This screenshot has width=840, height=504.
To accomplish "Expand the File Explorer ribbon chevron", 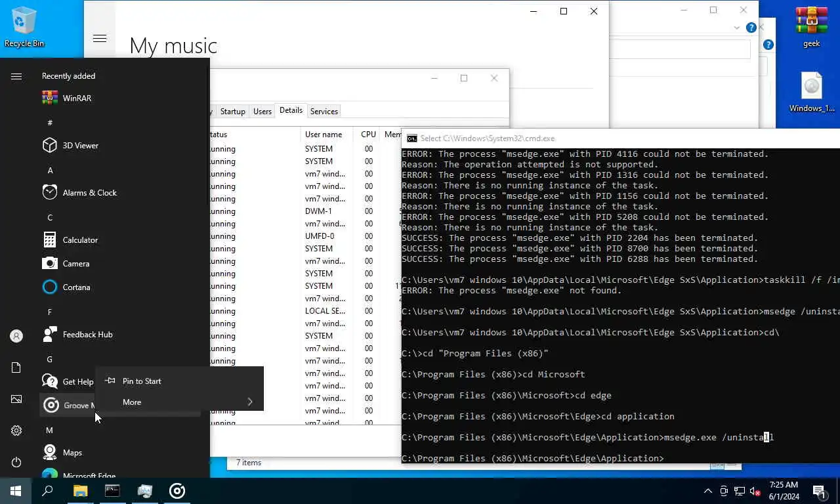I will click(738, 28).
